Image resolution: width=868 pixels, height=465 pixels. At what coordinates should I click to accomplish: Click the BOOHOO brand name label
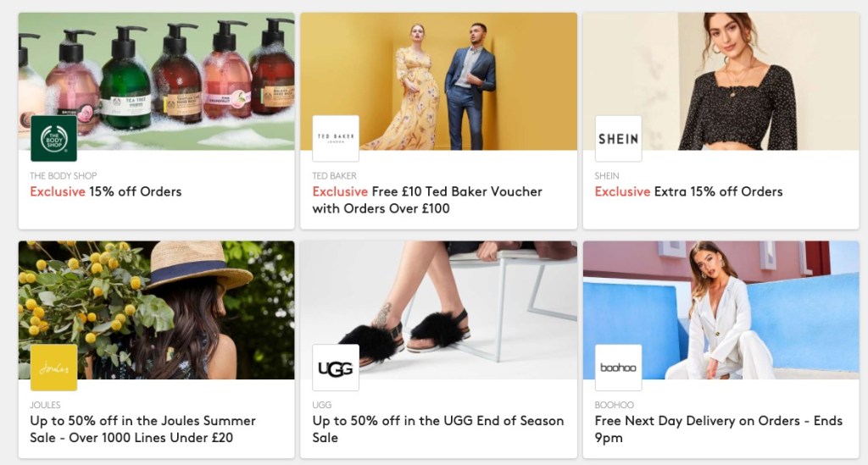tap(615, 405)
